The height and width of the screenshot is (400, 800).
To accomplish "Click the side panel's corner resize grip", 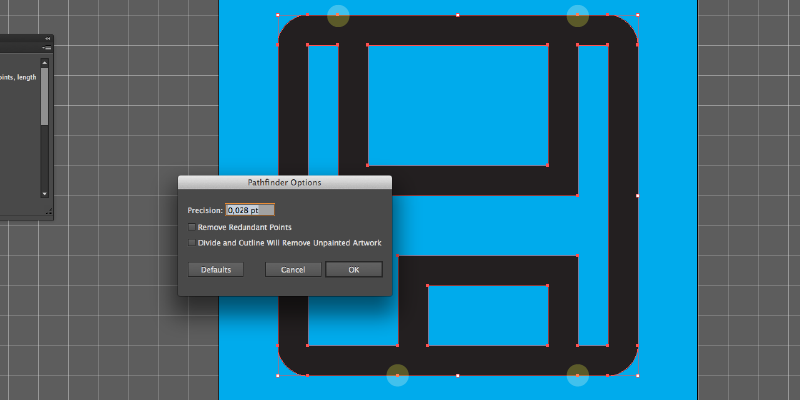I will (x=48, y=211).
